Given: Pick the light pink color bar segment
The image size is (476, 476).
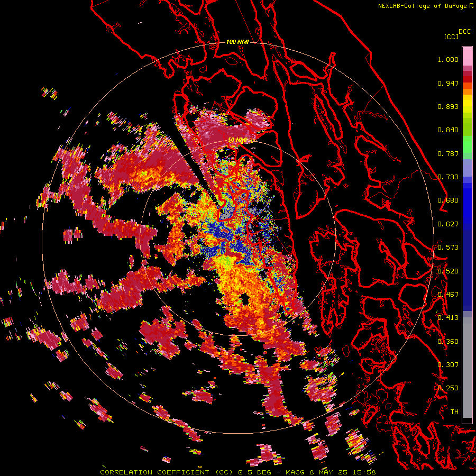Looking at the screenshot, I should pyautogui.click(x=467, y=56).
